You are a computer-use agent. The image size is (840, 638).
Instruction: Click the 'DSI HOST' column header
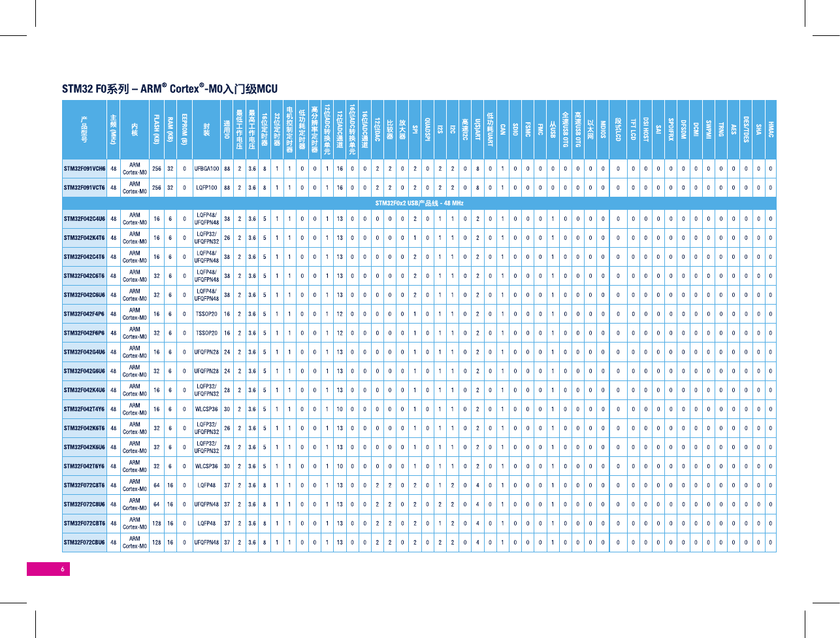[646, 129]
